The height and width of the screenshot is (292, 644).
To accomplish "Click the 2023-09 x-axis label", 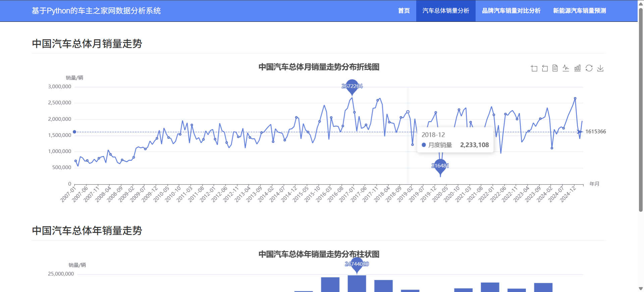I will (x=533, y=194).
